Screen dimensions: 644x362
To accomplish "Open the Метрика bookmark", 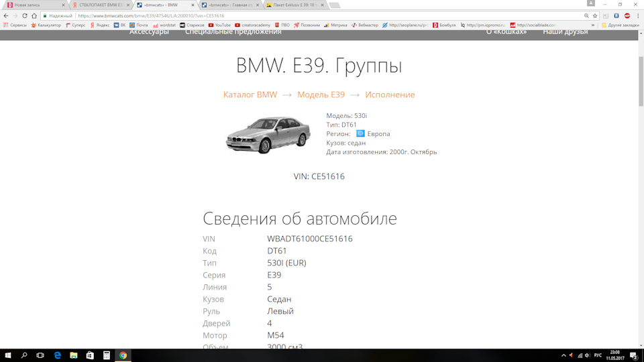I will click(x=335, y=25).
